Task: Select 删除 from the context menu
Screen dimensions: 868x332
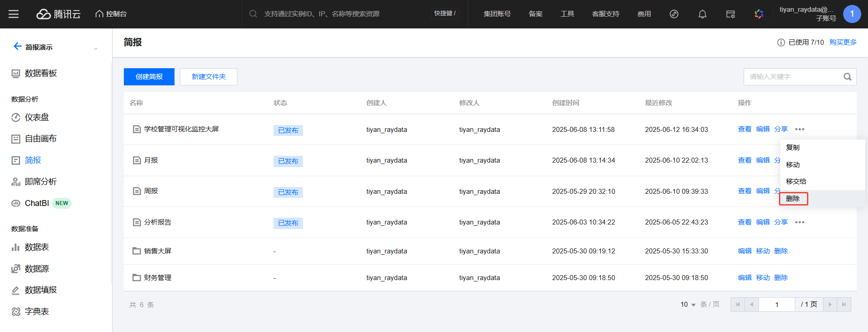Action: (793, 199)
